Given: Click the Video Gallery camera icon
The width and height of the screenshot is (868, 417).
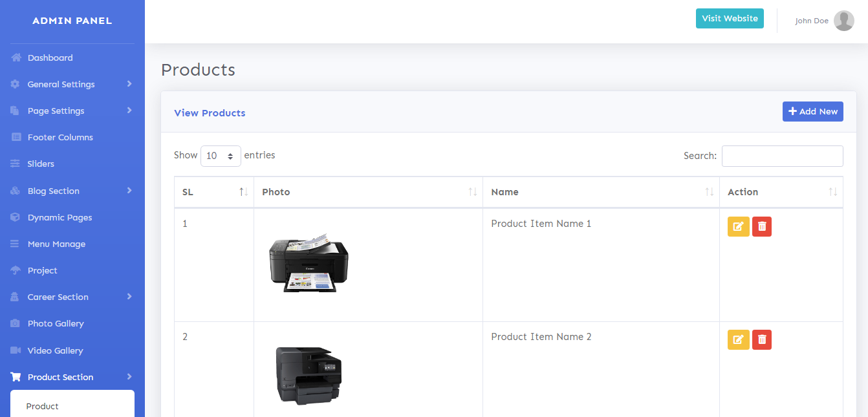Looking at the screenshot, I should click(x=16, y=350).
